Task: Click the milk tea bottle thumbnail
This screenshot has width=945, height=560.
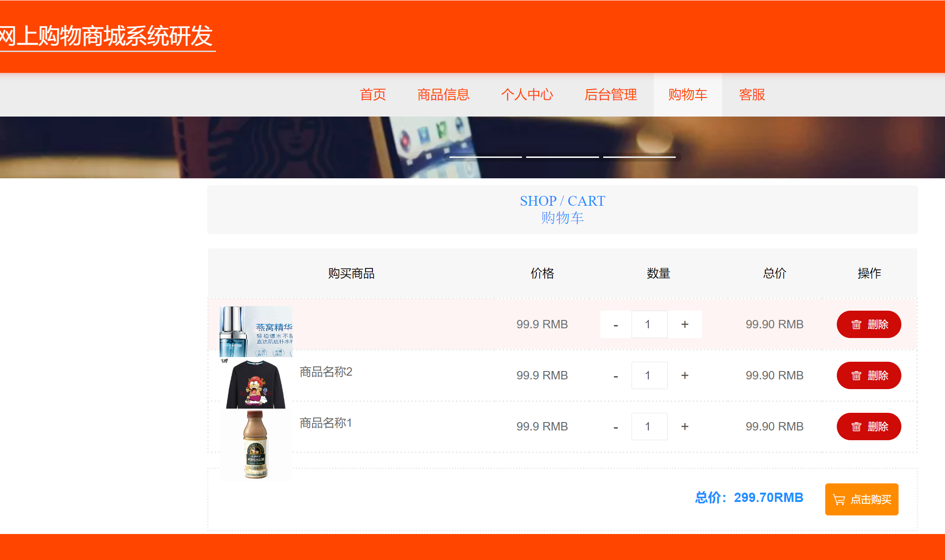Action: coord(256,445)
